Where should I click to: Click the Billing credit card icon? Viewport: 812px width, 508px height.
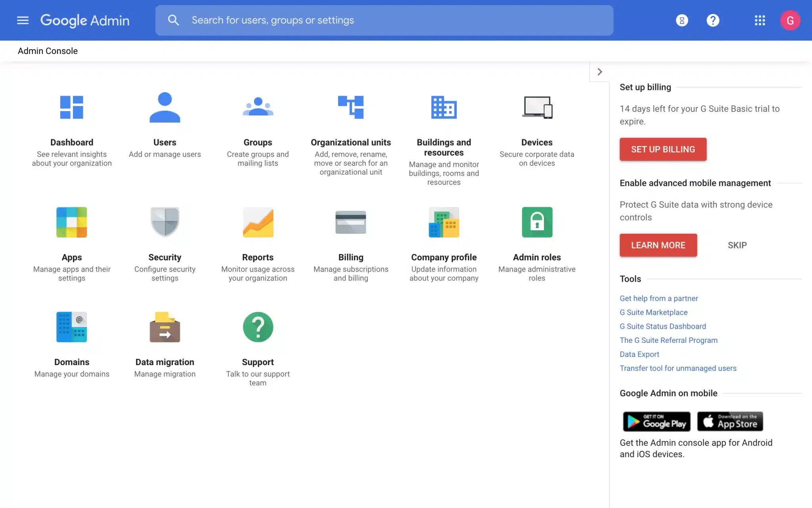pos(351,222)
